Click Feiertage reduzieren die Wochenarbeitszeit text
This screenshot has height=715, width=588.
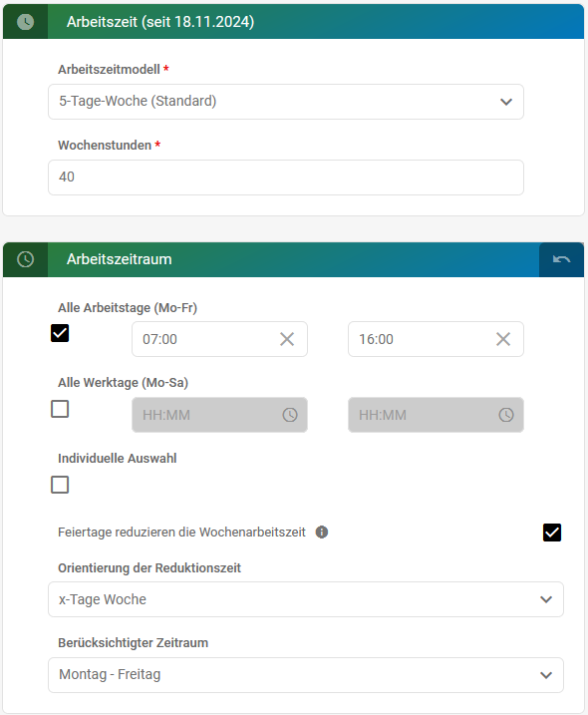point(181,533)
